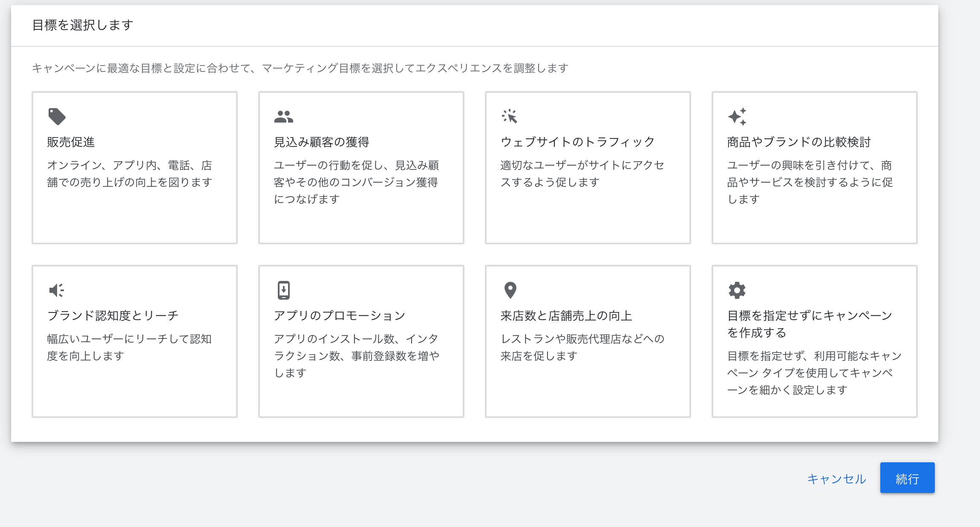Click the megaphone icon for ブランド認知度とリーチ

click(56, 290)
